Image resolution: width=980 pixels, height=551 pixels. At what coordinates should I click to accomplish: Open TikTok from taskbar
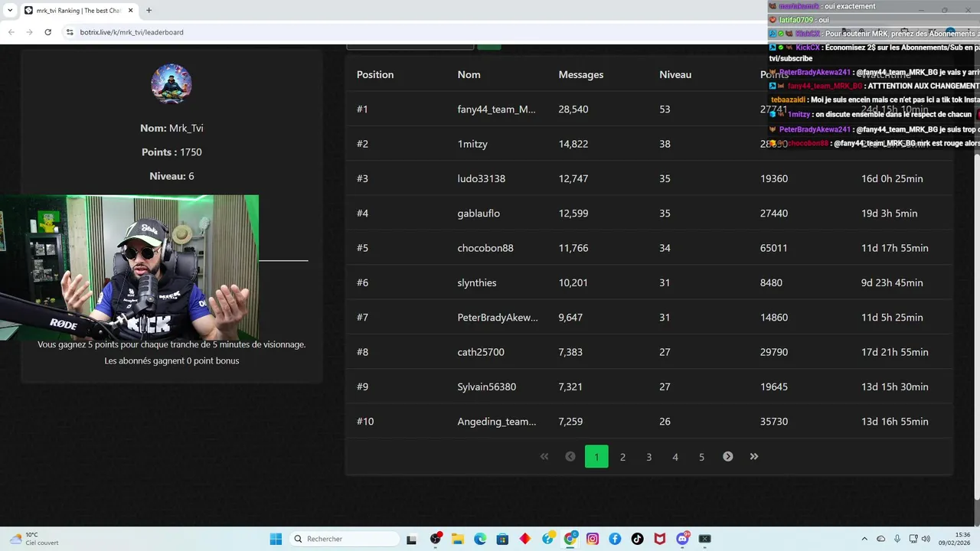(637, 539)
